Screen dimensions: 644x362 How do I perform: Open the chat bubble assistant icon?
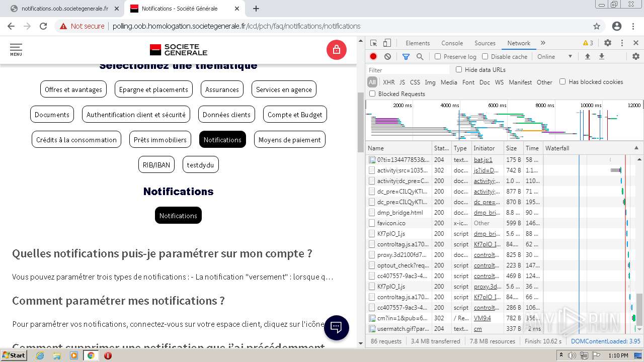pyautogui.click(x=336, y=328)
